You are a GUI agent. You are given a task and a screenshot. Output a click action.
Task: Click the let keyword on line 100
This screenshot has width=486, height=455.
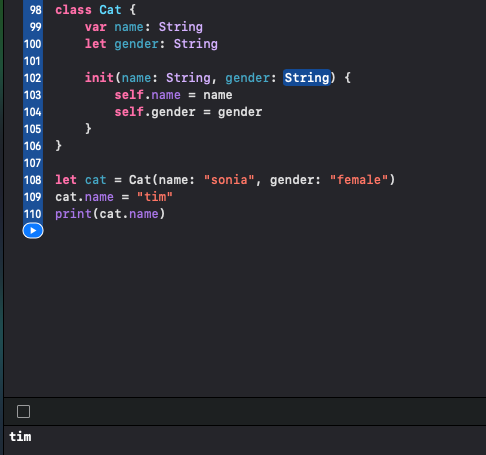96,44
